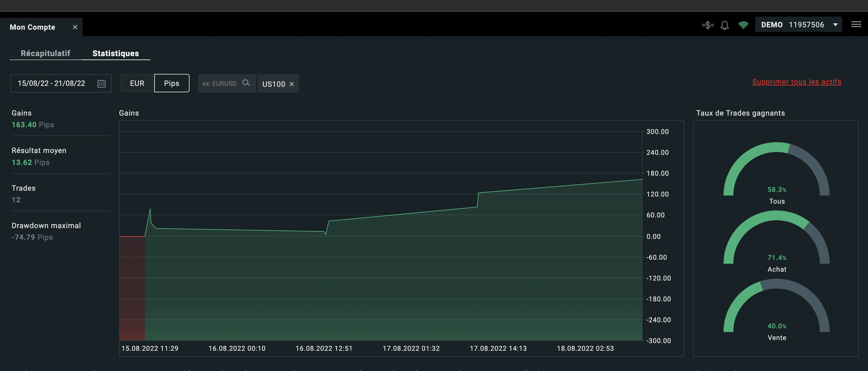
Task: Click the notification bell icon
Action: [x=724, y=25]
